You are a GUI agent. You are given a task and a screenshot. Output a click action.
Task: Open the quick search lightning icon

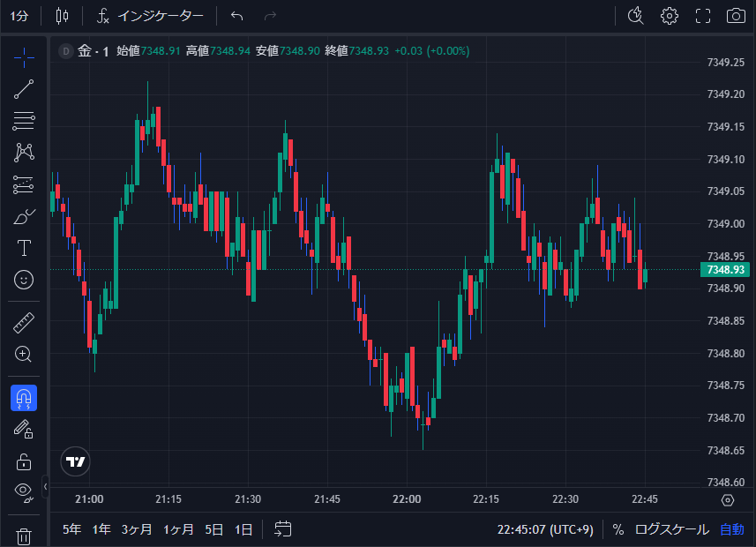(x=636, y=16)
